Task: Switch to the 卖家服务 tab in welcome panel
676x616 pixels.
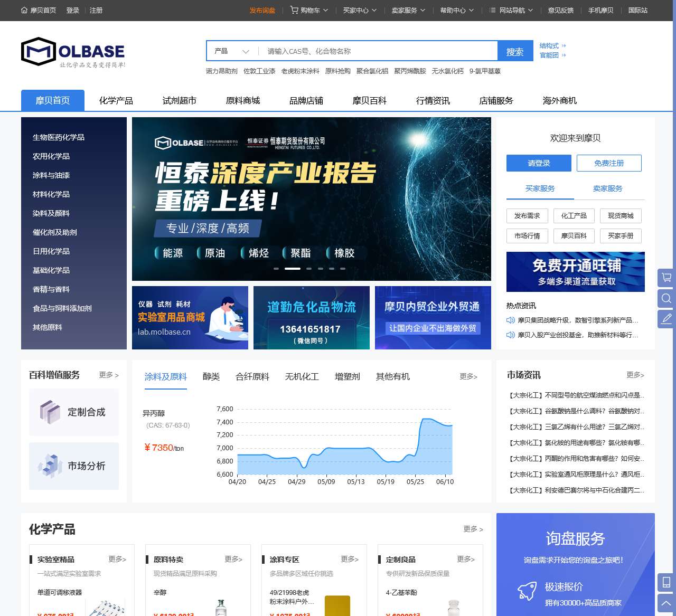Action: [x=607, y=188]
